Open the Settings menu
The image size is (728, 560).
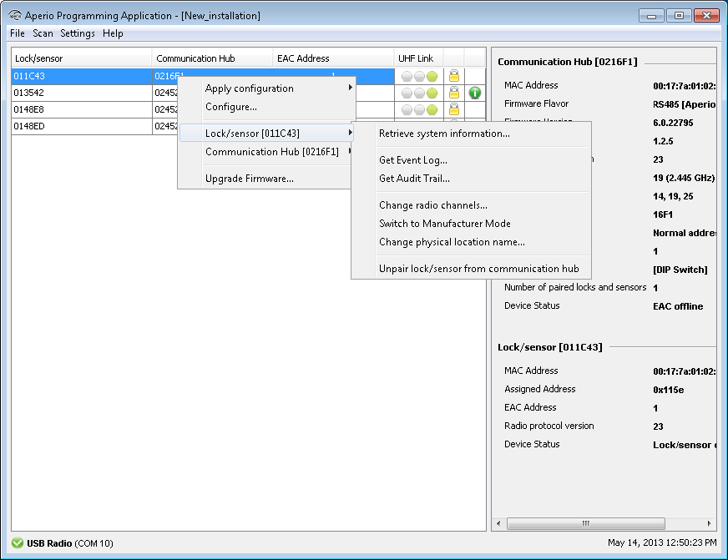click(78, 33)
